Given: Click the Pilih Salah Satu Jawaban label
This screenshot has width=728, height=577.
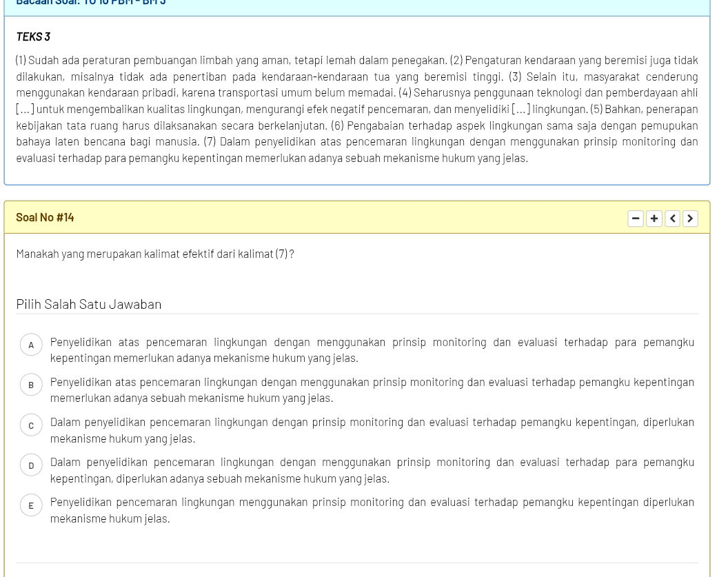Looking at the screenshot, I should pos(88,304).
